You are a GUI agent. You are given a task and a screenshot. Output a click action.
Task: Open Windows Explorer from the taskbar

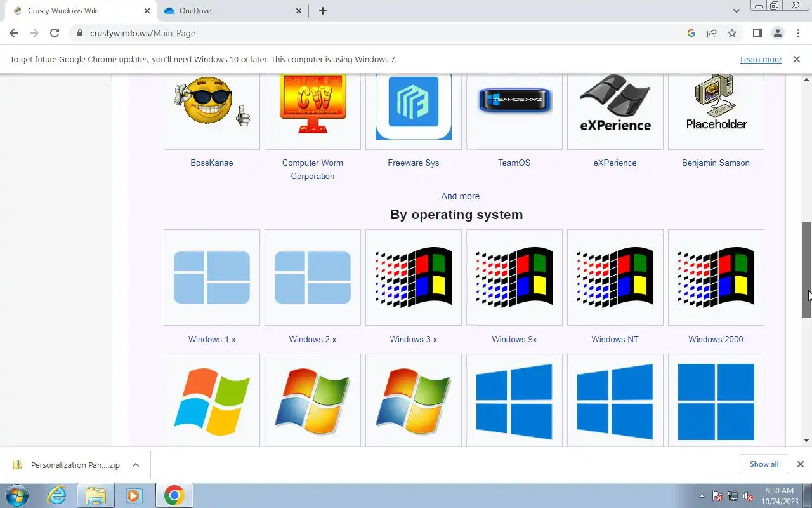pyautogui.click(x=95, y=495)
